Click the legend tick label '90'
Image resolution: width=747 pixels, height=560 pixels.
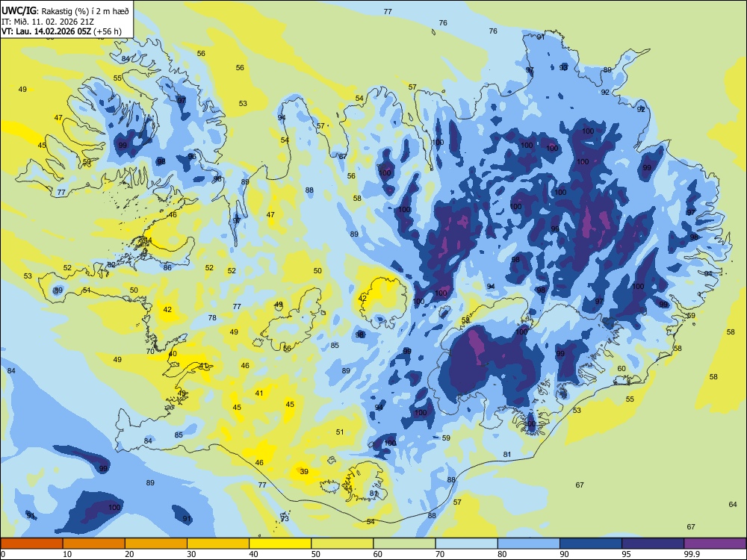pyautogui.click(x=564, y=554)
